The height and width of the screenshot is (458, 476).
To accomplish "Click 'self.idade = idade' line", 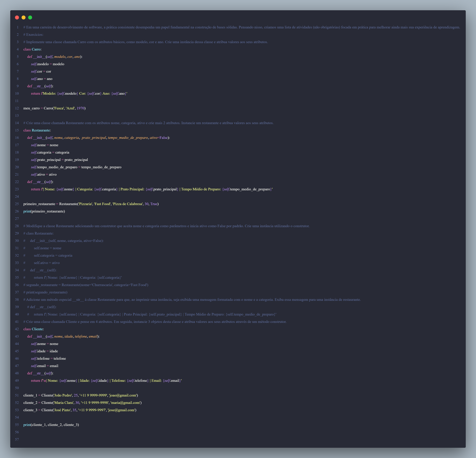I will coord(44,351).
